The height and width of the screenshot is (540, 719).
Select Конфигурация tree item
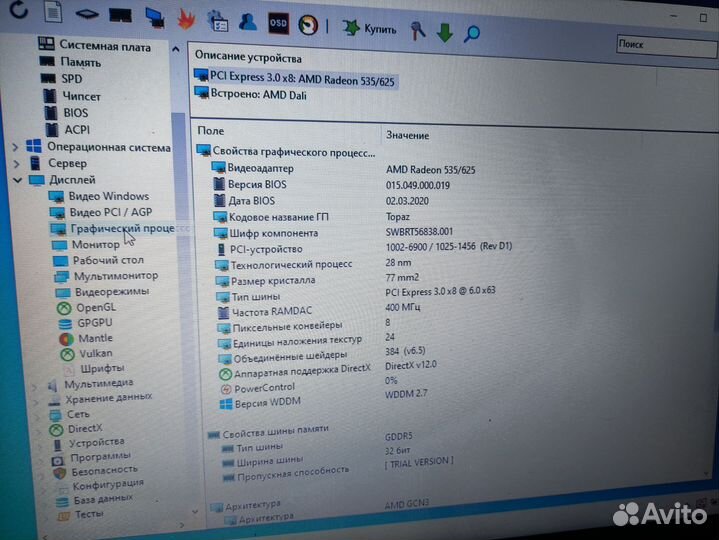[x=100, y=485]
